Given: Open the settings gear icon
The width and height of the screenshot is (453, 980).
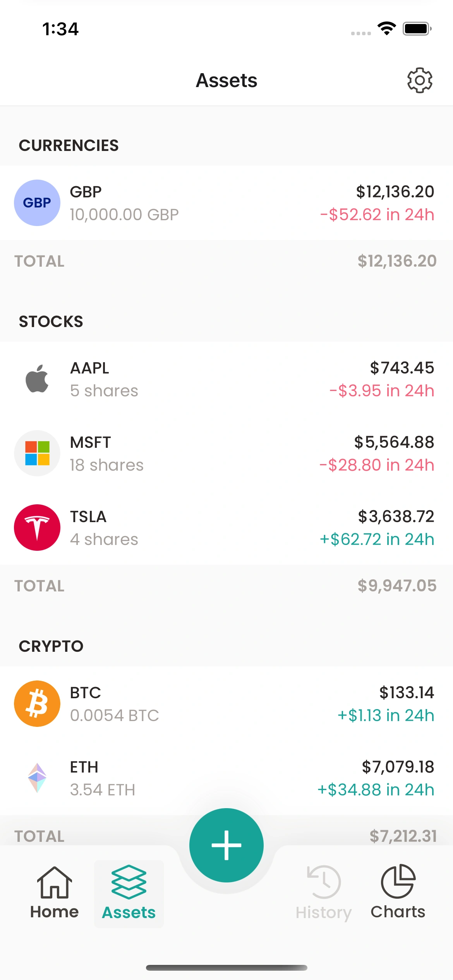Looking at the screenshot, I should coord(420,81).
